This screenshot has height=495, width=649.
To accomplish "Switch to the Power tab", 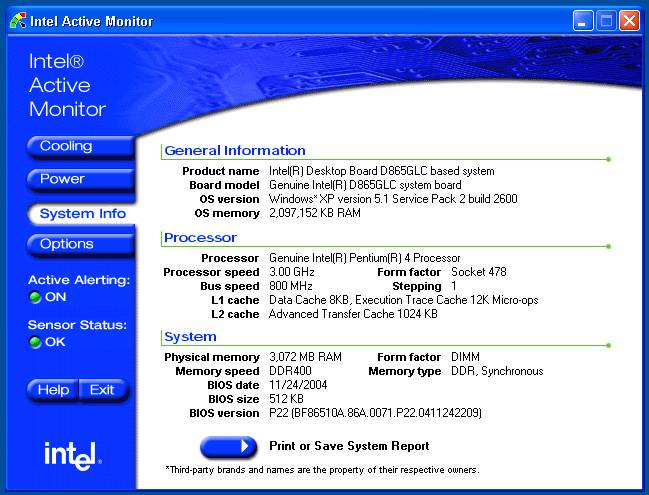I will pyautogui.click(x=81, y=179).
